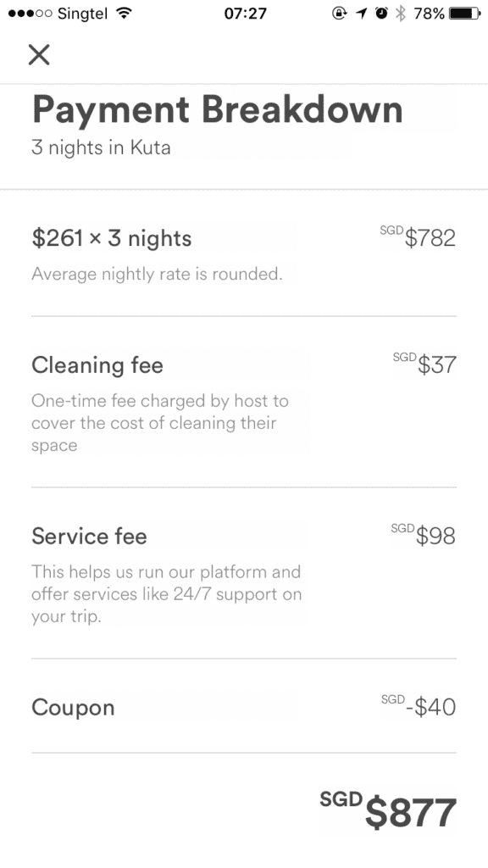The image size is (488, 868).
Task: Tap the SGD $37 cleaning fee amount
Action: pos(424,364)
